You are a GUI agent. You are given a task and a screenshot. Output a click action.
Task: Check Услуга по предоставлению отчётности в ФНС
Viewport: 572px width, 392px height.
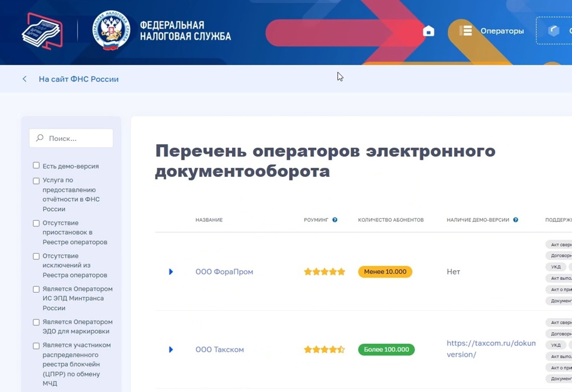click(36, 181)
